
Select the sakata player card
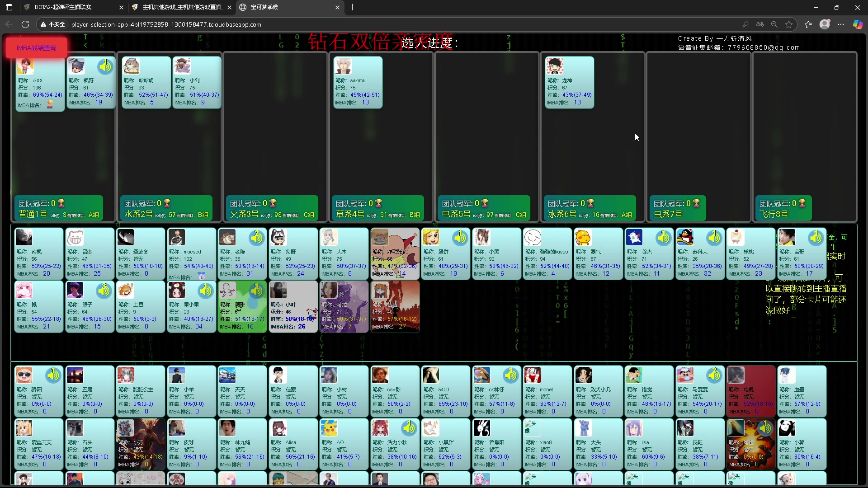tap(358, 83)
